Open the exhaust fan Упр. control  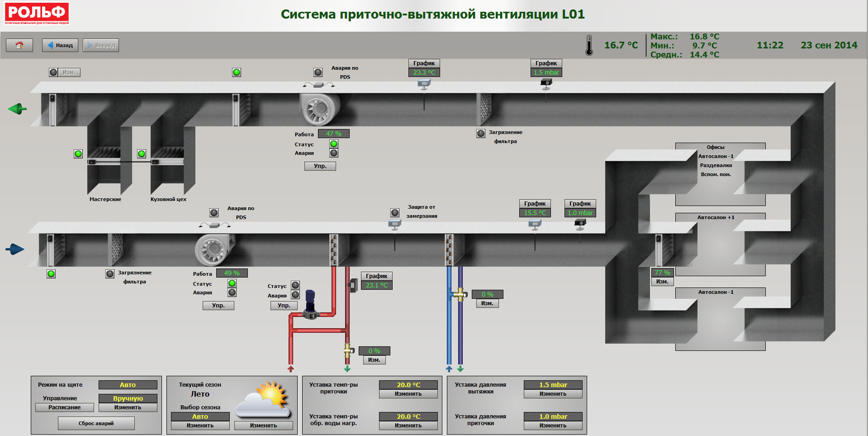point(320,166)
